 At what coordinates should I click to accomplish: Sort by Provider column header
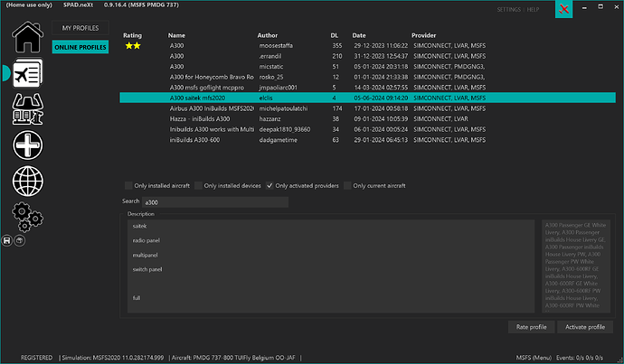coord(424,35)
